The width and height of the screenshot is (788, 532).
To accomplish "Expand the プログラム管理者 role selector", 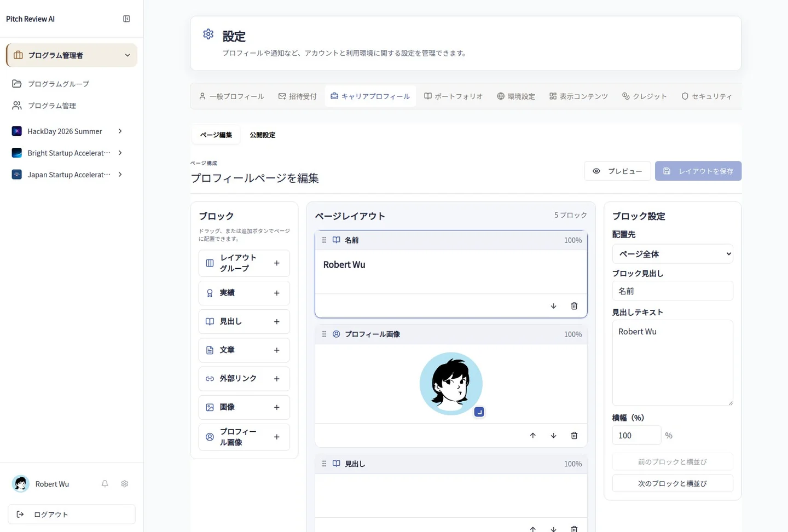I will (x=72, y=55).
